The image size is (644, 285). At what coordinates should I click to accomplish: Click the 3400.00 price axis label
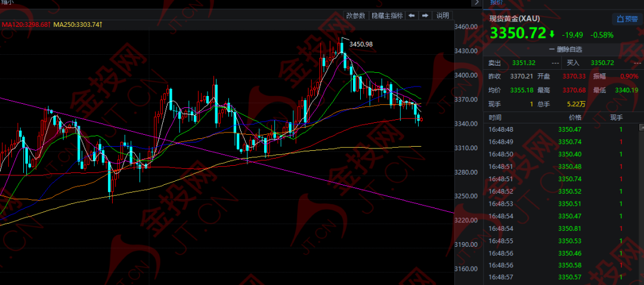coord(466,75)
